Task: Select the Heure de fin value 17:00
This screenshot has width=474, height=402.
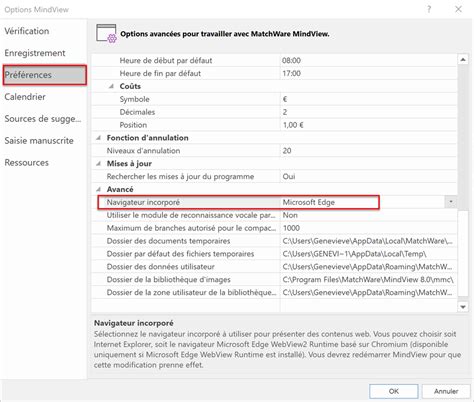Action: coord(291,73)
